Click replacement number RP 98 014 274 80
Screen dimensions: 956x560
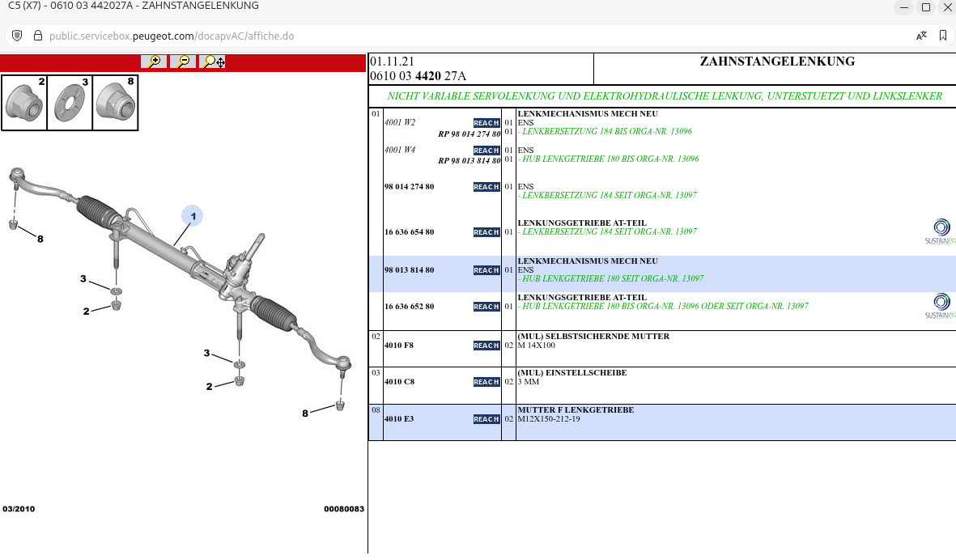pos(469,134)
